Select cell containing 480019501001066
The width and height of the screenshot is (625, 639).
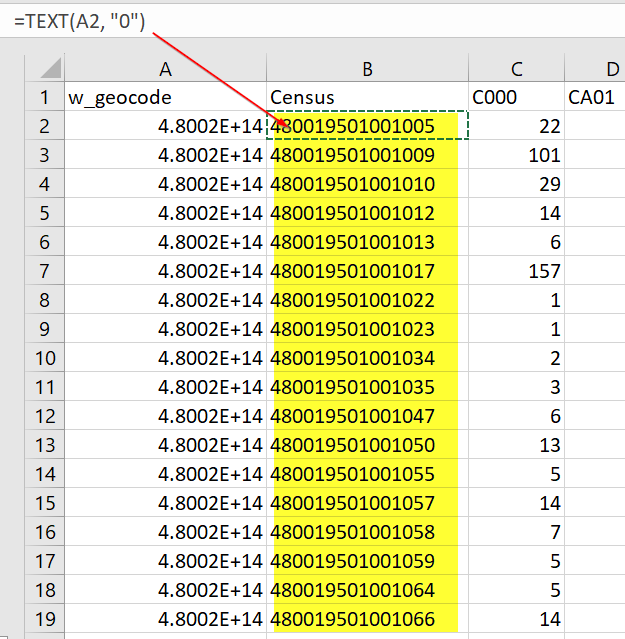tap(367, 619)
